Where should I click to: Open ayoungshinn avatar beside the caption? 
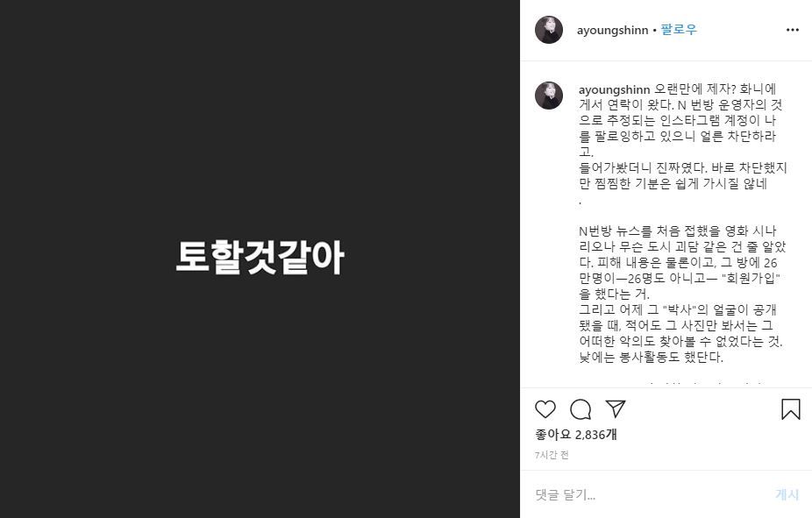click(548, 96)
